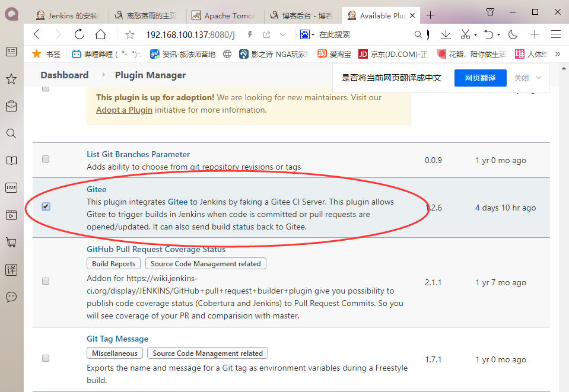Open the search tool in the sidebar
Viewport: 569px width, 392px height.
(x=11, y=133)
